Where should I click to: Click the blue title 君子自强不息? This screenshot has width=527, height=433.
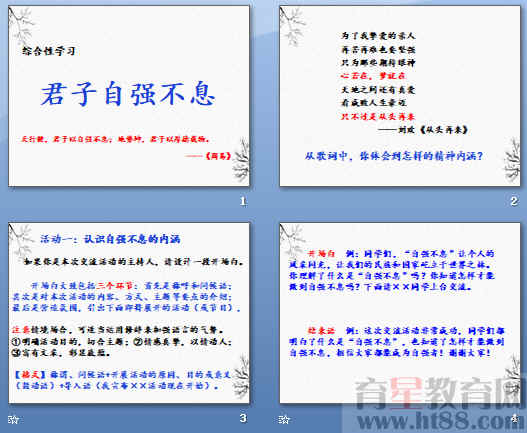128,94
